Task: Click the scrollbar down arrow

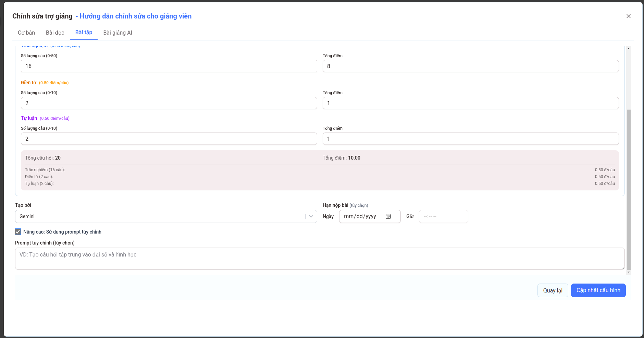Action: click(629, 272)
